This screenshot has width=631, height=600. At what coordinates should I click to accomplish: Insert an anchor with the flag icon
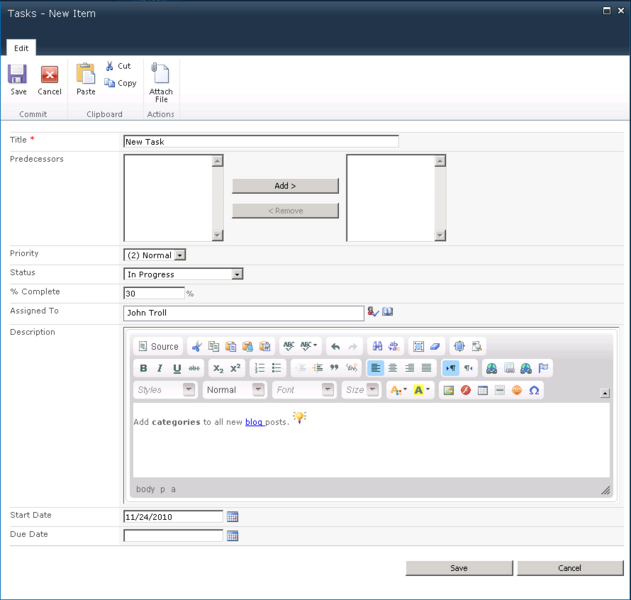point(543,368)
